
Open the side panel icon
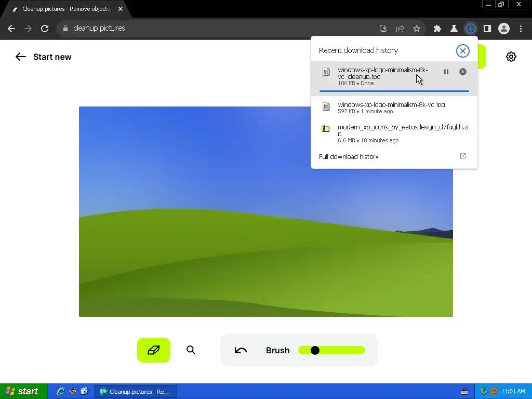[487, 29]
